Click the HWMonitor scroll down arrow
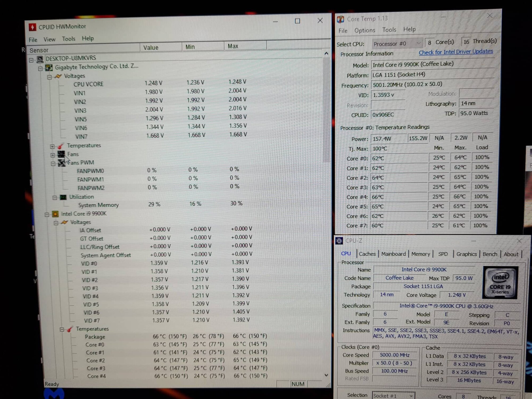Image resolution: width=532 pixels, height=399 pixels. click(x=326, y=375)
